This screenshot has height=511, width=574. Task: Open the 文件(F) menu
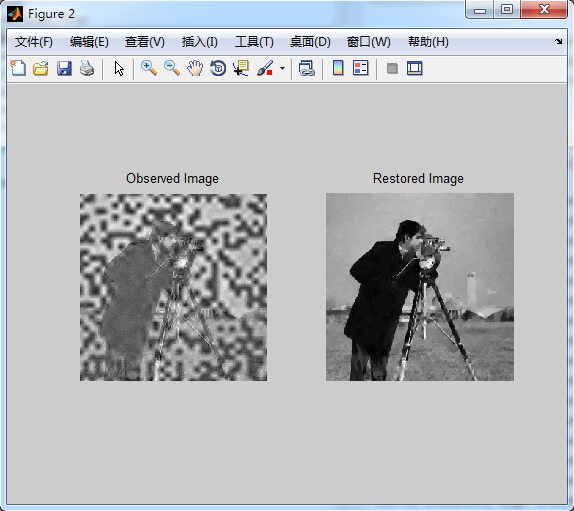(x=34, y=42)
